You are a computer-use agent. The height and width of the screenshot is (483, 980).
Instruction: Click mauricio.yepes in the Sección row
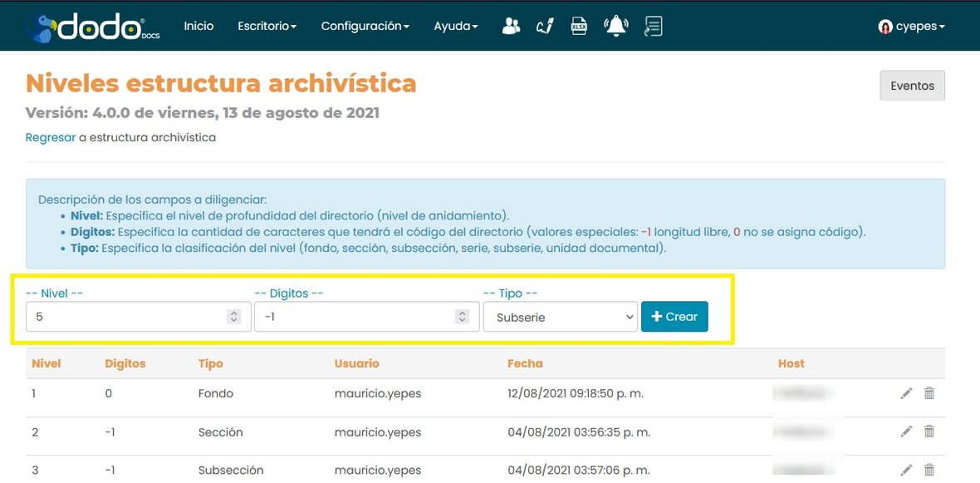pos(378,432)
